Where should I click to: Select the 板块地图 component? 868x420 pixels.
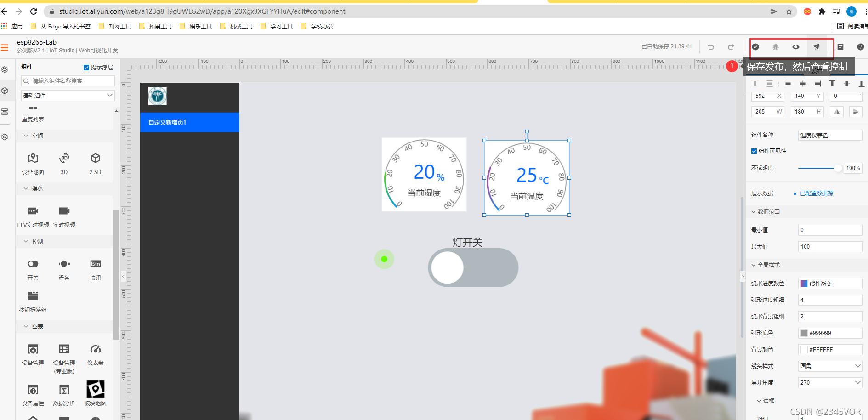click(96, 393)
